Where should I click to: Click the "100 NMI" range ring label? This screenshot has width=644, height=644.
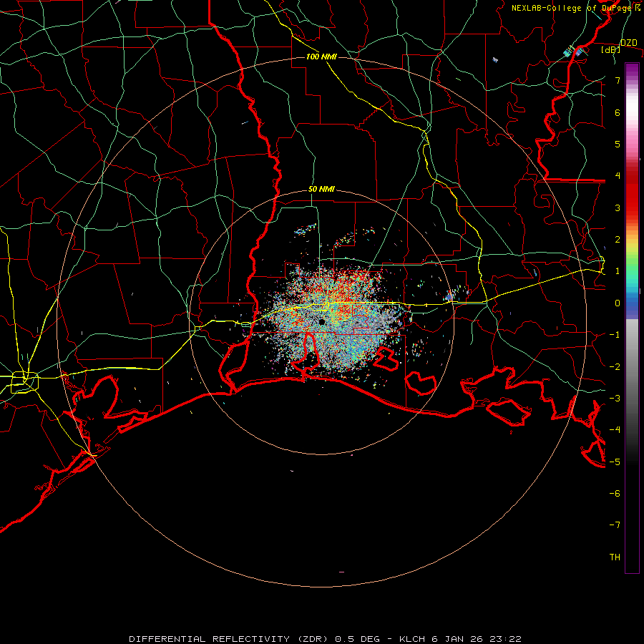(x=321, y=57)
